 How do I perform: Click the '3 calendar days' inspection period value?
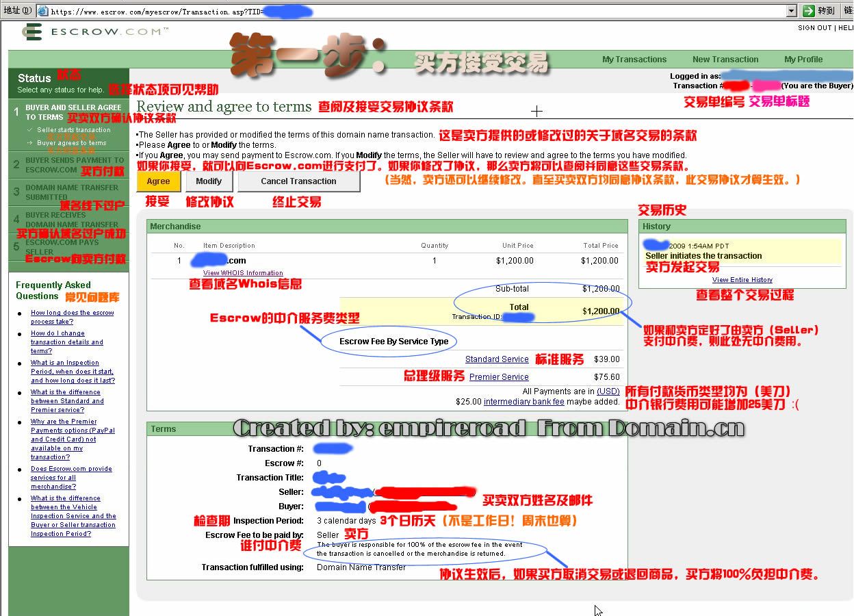[x=346, y=521]
